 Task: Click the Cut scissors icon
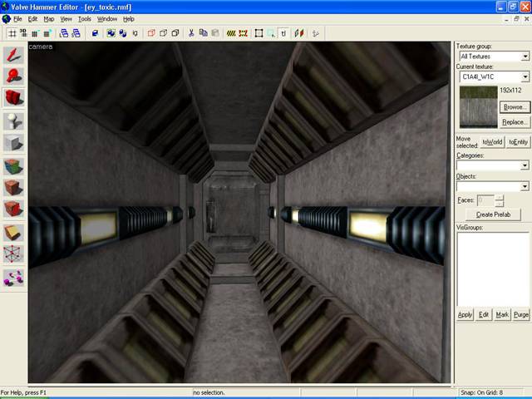coord(191,33)
